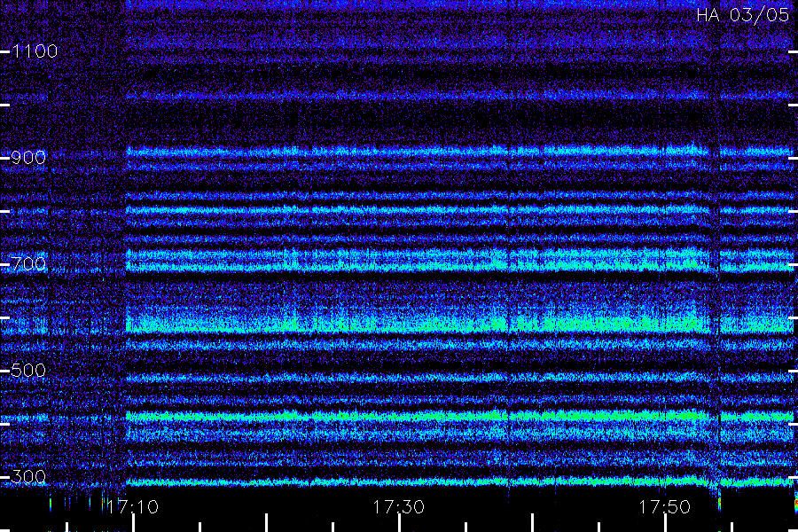
Task: Click the 900 frequency axis label
Action: tap(28, 158)
